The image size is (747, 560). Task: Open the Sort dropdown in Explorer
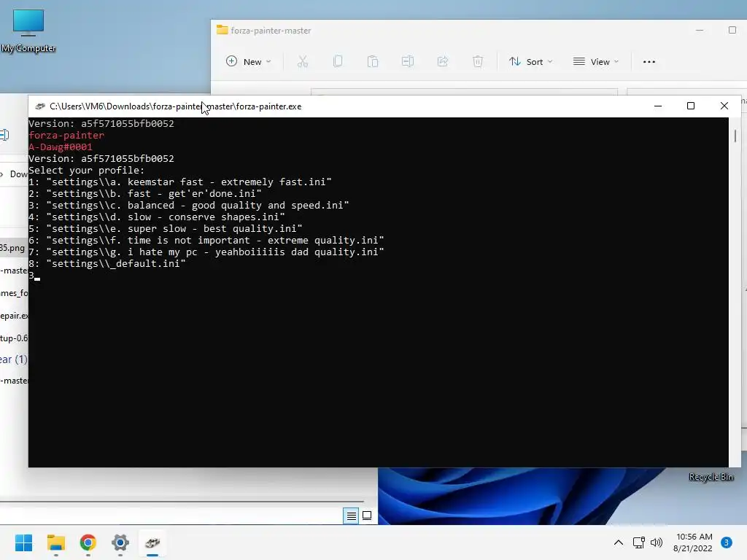click(x=531, y=61)
